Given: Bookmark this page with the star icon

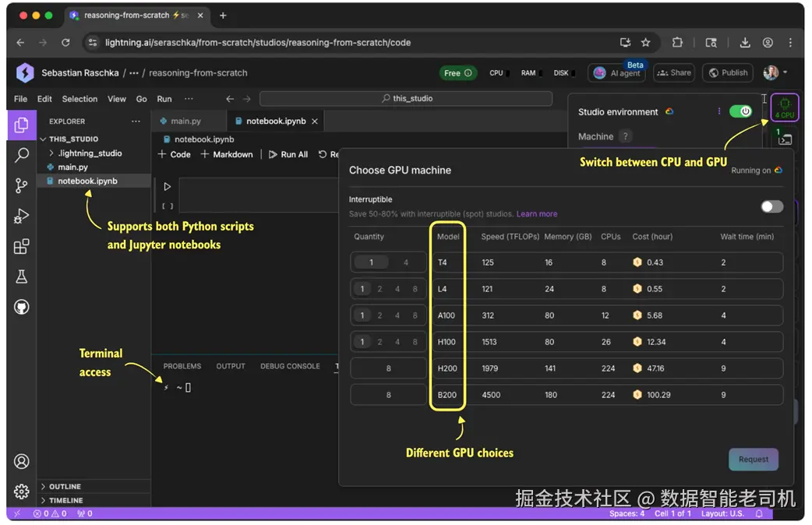Looking at the screenshot, I should click(x=645, y=43).
